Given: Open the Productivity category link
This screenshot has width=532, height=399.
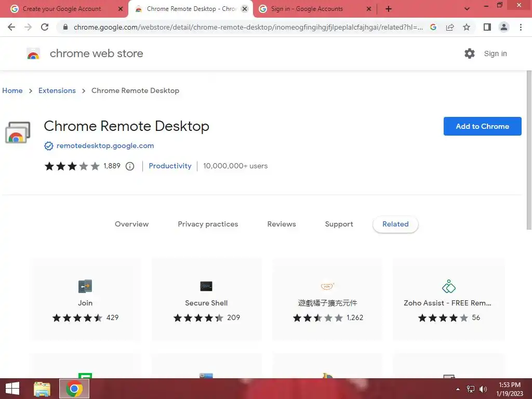Looking at the screenshot, I should 170,166.
